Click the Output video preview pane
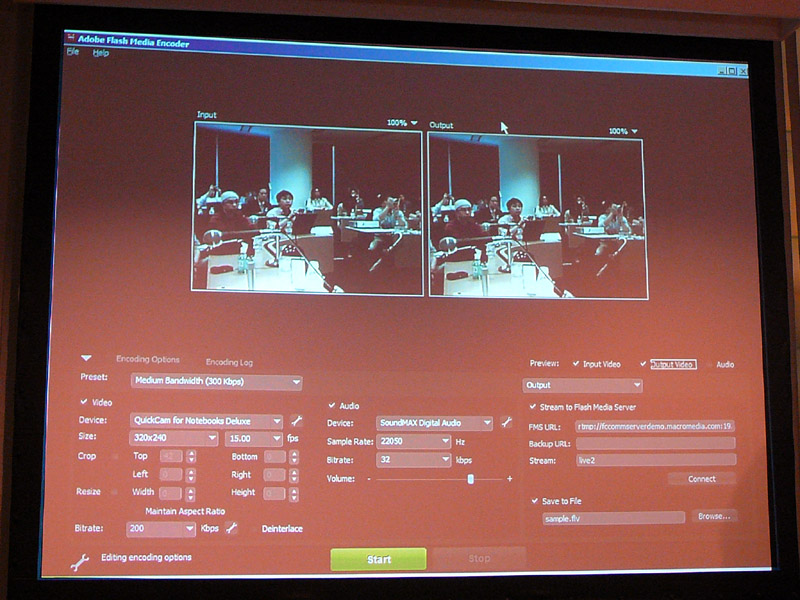 538,215
